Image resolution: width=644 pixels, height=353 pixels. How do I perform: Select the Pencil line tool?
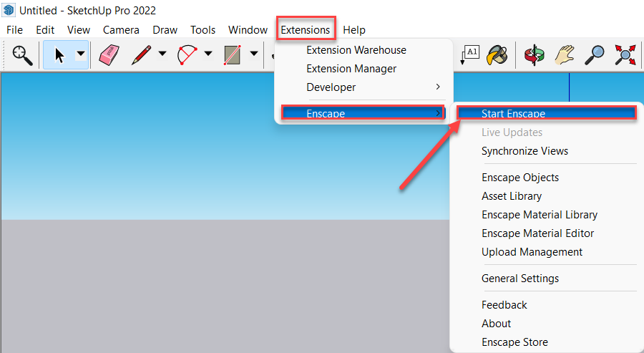pyautogui.click(x=141, y=54)
